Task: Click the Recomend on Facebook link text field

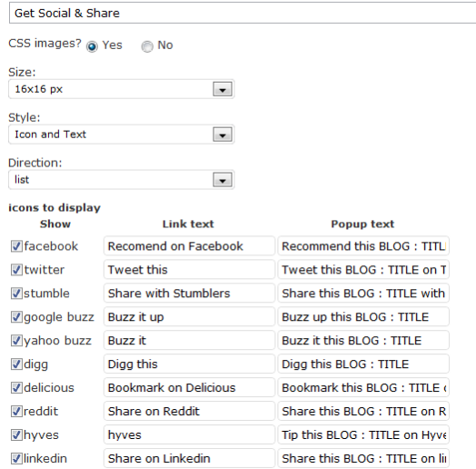Action: coord(189,246)
